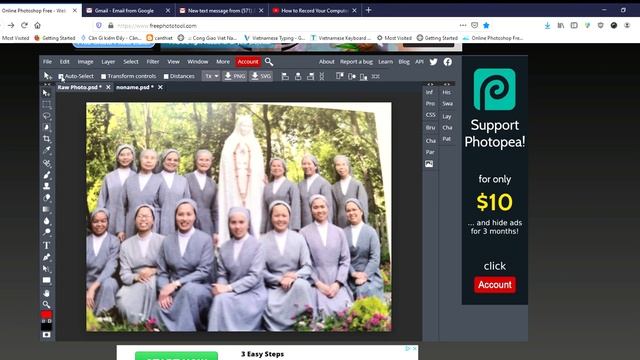Viewport: 640px width, 360px height.
Task: Toggle Quick Mask mode icon
Action: (x=47, y=335)
